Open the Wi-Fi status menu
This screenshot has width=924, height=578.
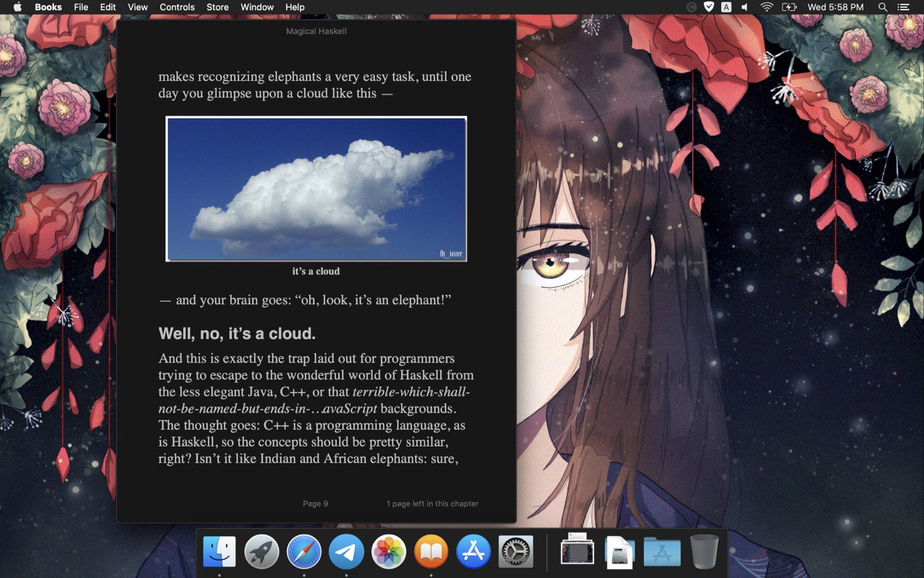click(x=767, y=7)
